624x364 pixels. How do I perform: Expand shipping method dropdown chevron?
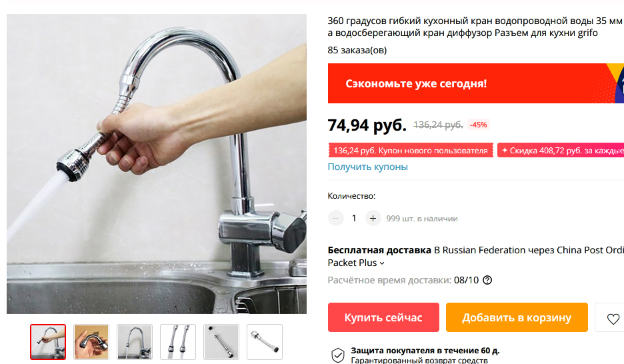[382, 263]
